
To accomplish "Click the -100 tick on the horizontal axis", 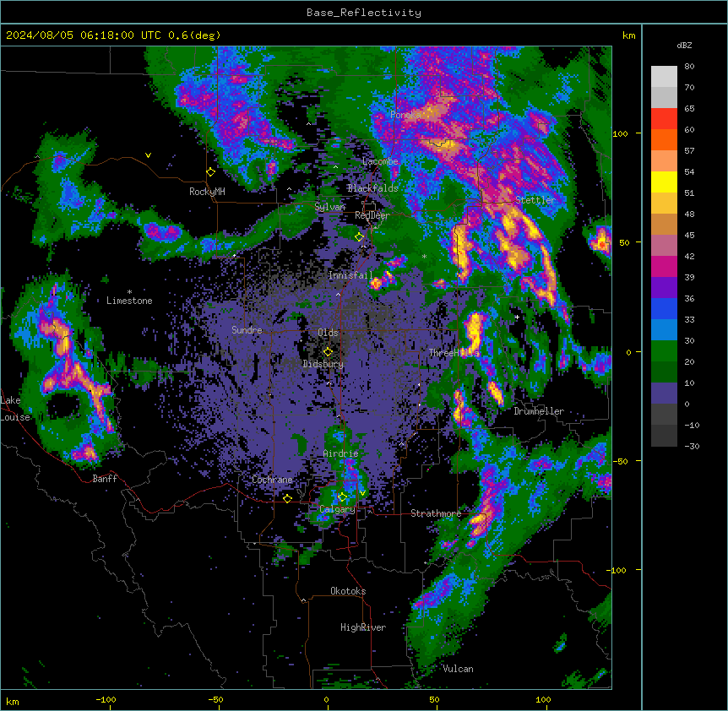I will (106, 699).
